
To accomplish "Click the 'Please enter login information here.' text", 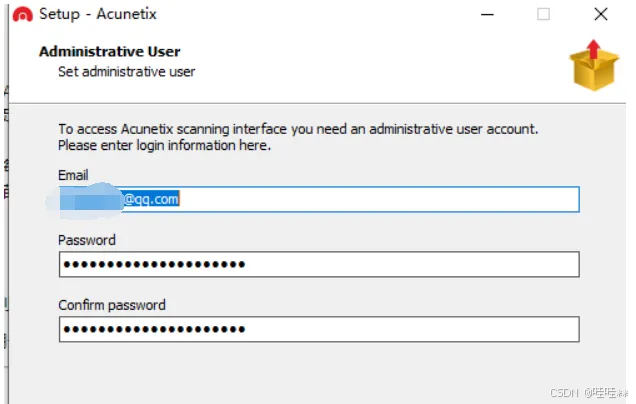I will point(164,145).
